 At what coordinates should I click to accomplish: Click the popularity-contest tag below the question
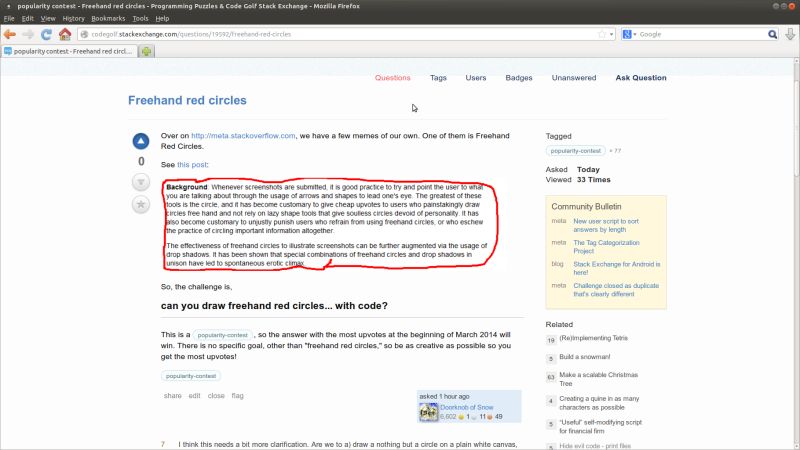pos(191,376)
